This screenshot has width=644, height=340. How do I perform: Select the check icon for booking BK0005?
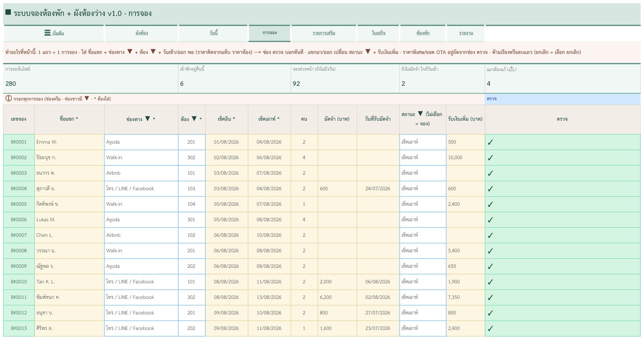pyautogui.click(x=490, y=204)
